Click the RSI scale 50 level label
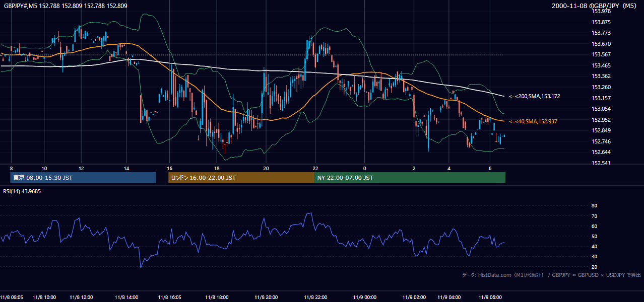Viewport: 644px width, 302px height. pyautogui.click(x=594, y=236)
